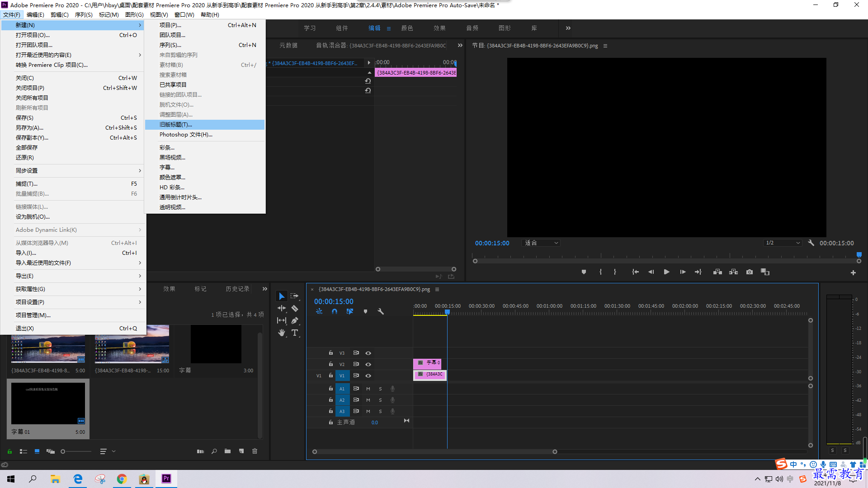The image size is (868, 488).
Task: Switch to the 历史记录 panel tab
Action: point(238,289)
